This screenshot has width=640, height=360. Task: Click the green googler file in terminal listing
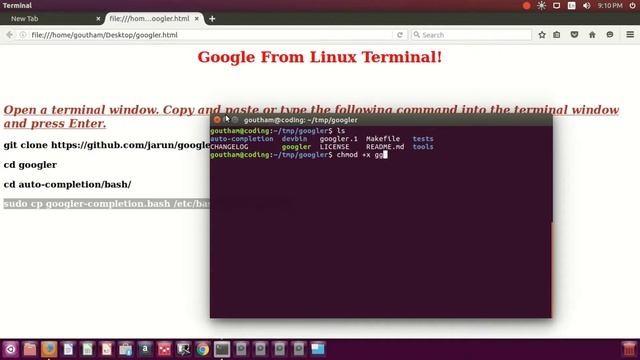(296, 147)
